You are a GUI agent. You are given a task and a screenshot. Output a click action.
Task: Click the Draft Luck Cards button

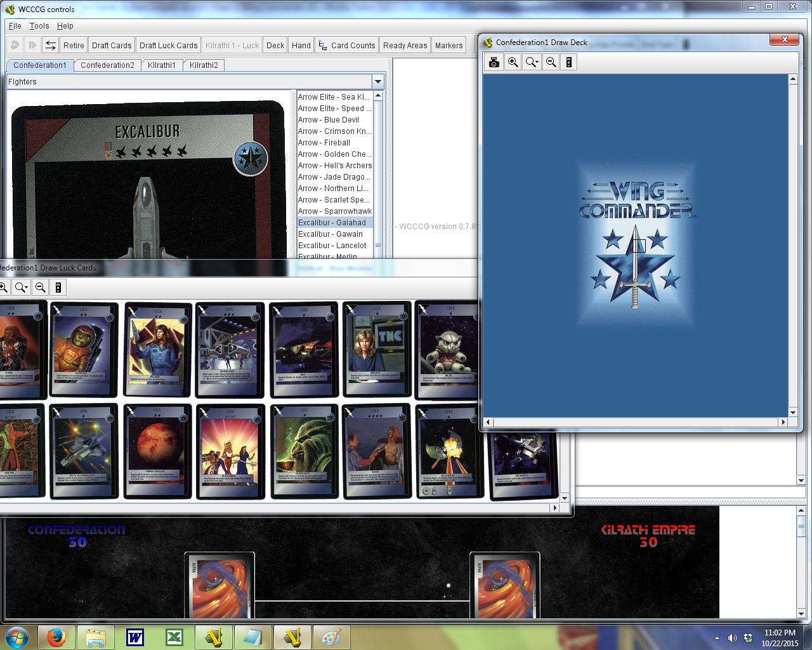(168, 45)
